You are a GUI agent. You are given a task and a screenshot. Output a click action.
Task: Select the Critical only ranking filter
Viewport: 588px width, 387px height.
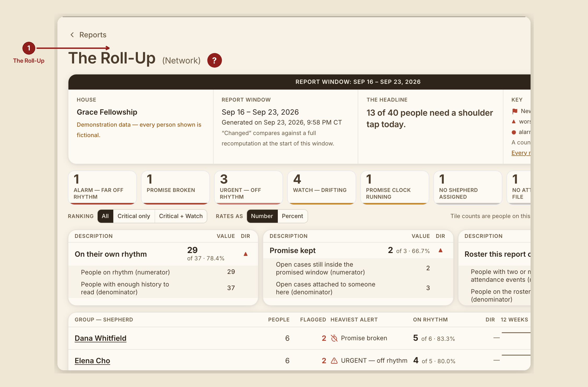pos(134,216)
